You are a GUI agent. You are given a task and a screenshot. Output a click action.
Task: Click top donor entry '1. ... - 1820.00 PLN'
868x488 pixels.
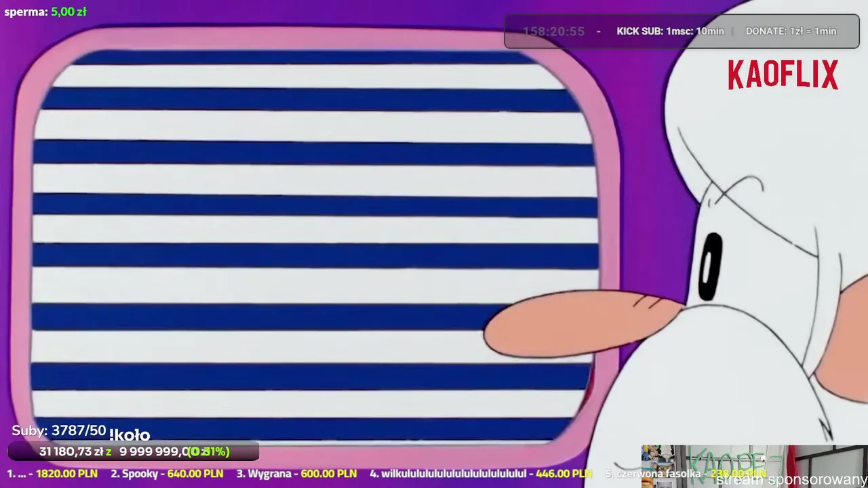pyautogui.click(x=52, y=474)
